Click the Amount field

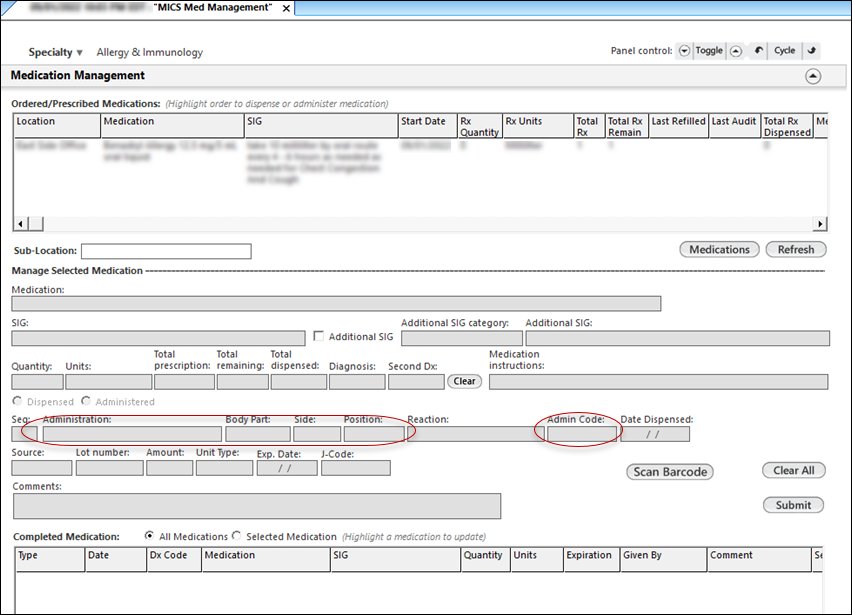pyautogui.click(x=170, y=468)
